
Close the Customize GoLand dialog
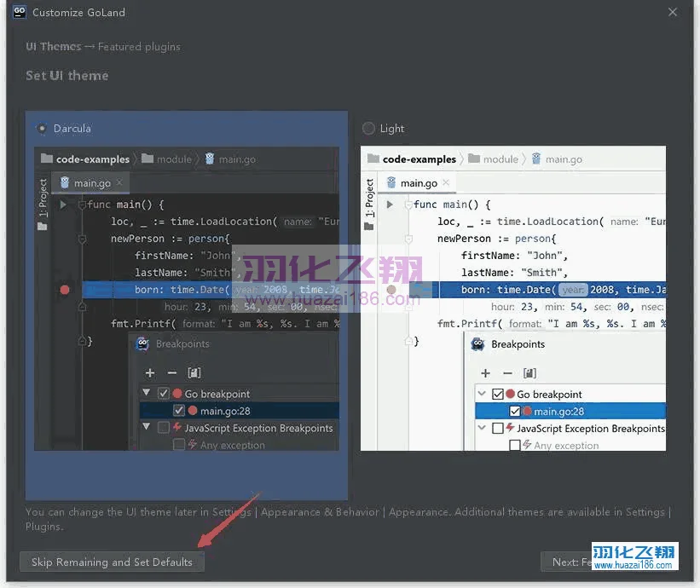click(x=673, y=12)
